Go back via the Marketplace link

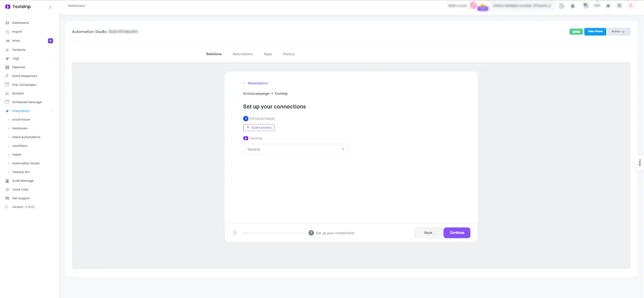click(258, 83)
